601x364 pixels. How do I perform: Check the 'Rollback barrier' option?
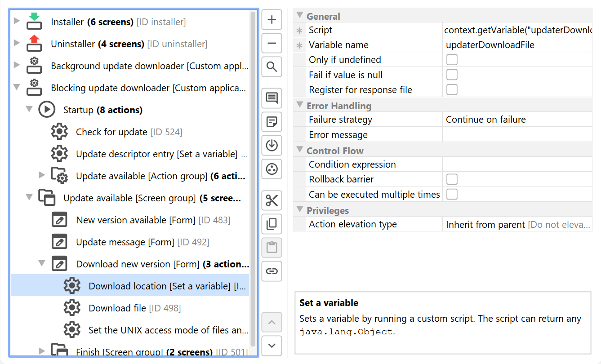point(452,179)
